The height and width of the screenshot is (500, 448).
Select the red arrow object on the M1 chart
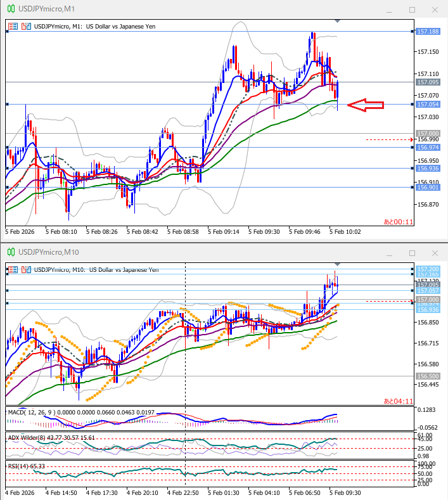[367, 105]
